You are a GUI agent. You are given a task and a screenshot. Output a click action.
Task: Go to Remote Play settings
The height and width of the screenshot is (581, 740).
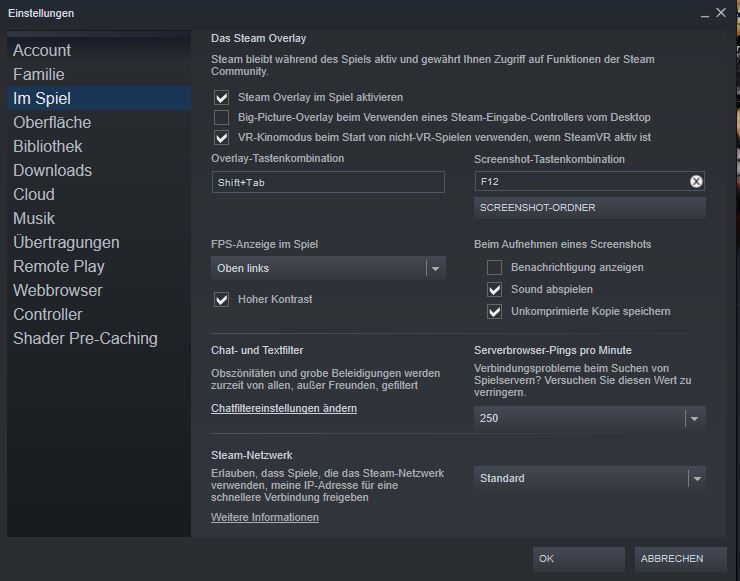point(59,266)
